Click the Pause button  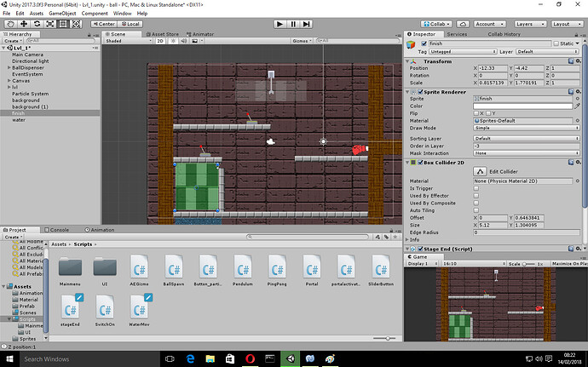[294, 24]
